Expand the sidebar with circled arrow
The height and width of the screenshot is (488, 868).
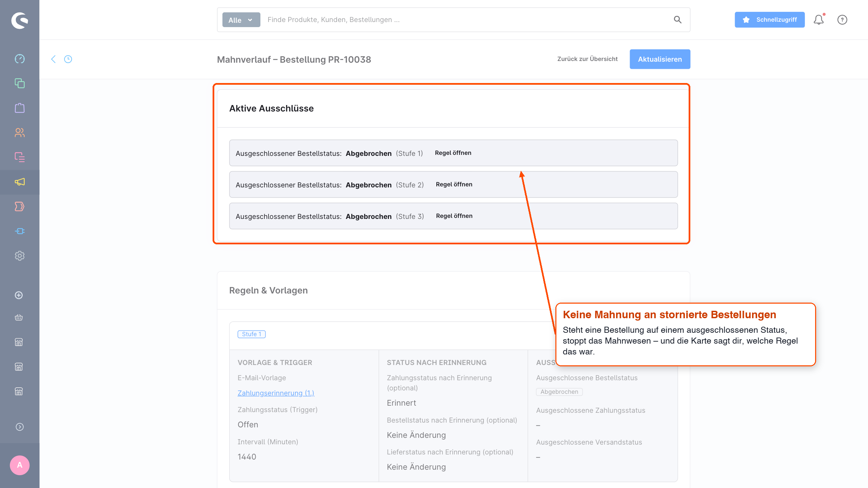tap(20, 427)
